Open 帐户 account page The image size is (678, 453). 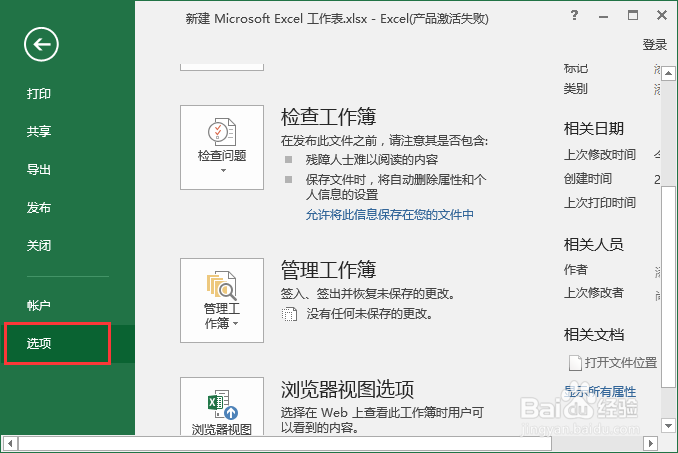(39, 305)
